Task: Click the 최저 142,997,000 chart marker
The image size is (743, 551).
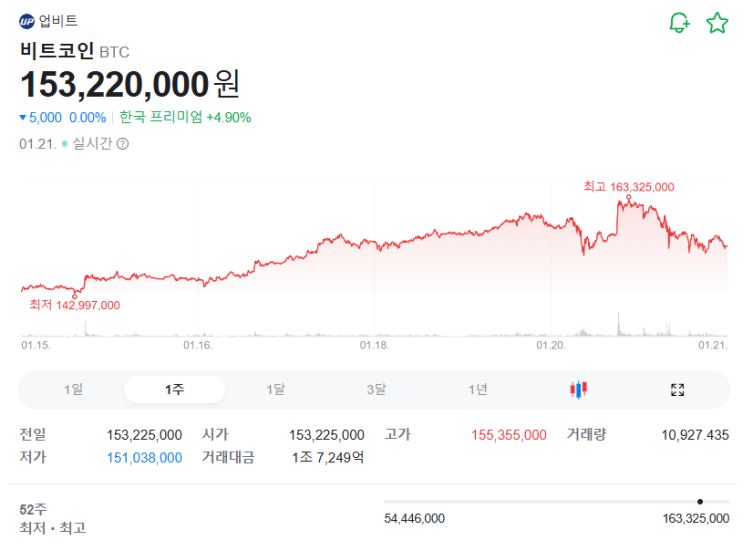Action: [x=74, y=305]
